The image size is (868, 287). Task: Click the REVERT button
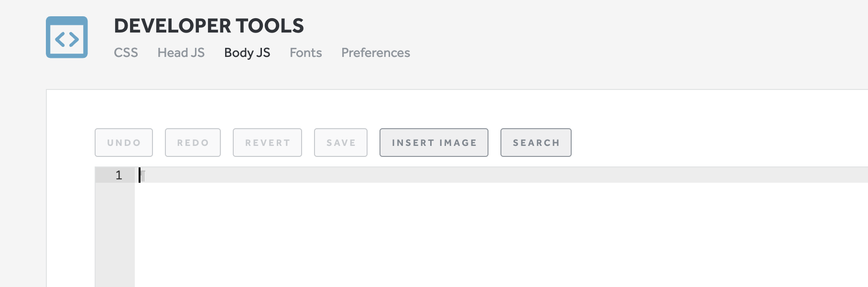tap(267, 142)
